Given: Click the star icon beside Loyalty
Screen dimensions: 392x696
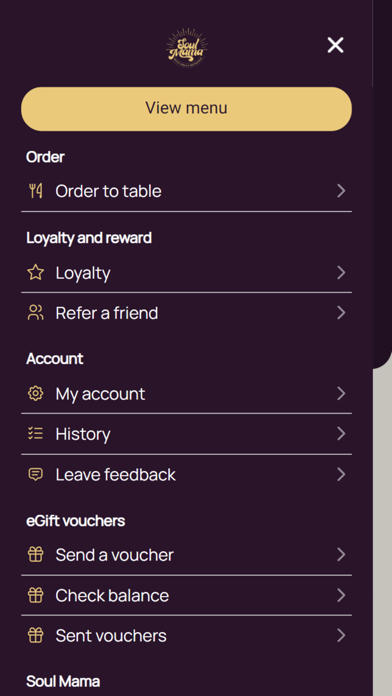Looking at the screenshot, I should click(36, 273).
